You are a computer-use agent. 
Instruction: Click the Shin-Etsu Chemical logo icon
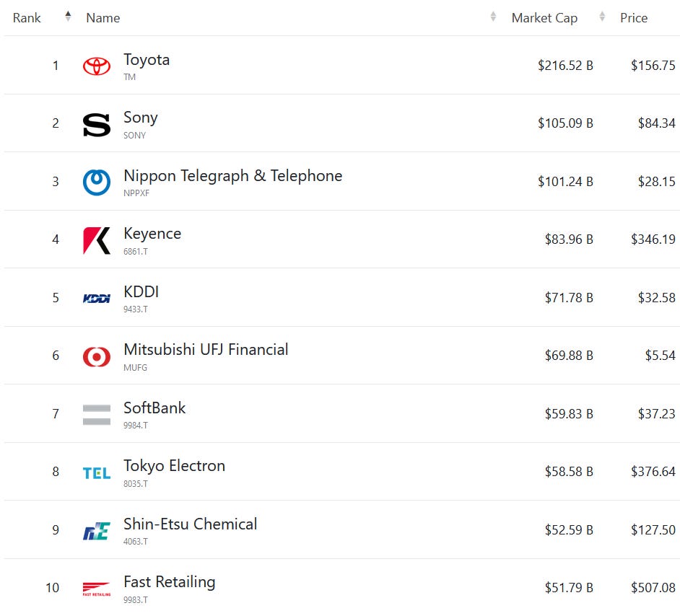(x=96, y=531)
